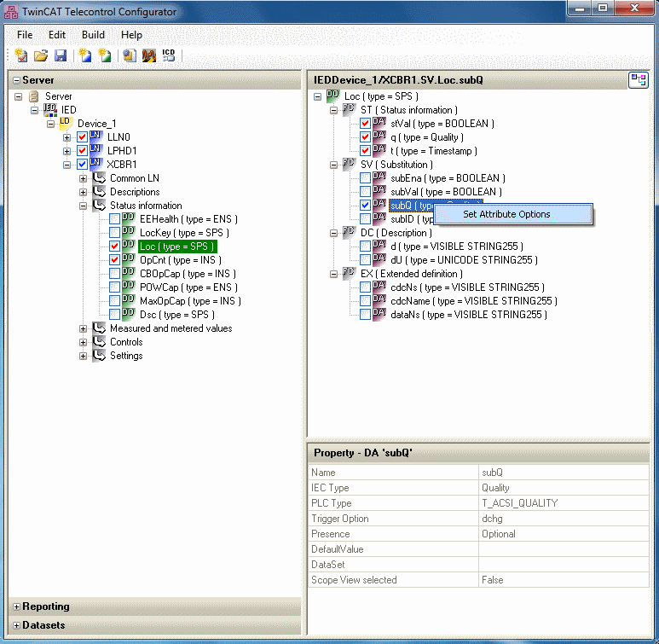Click the ICD export toolbar icon
Image resolution: width=659 pixels, height=644 pixels.
tap(169, 55)
